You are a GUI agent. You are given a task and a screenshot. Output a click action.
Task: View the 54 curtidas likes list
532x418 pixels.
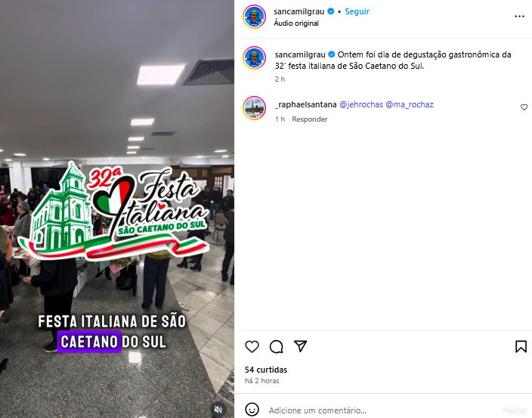[x=266, y=370]
